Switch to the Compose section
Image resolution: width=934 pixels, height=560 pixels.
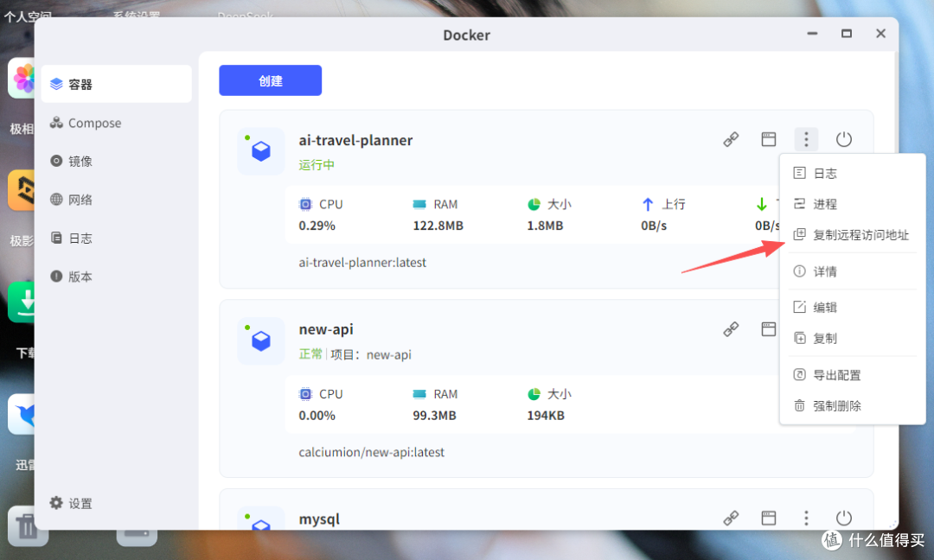tap(116, 123)
